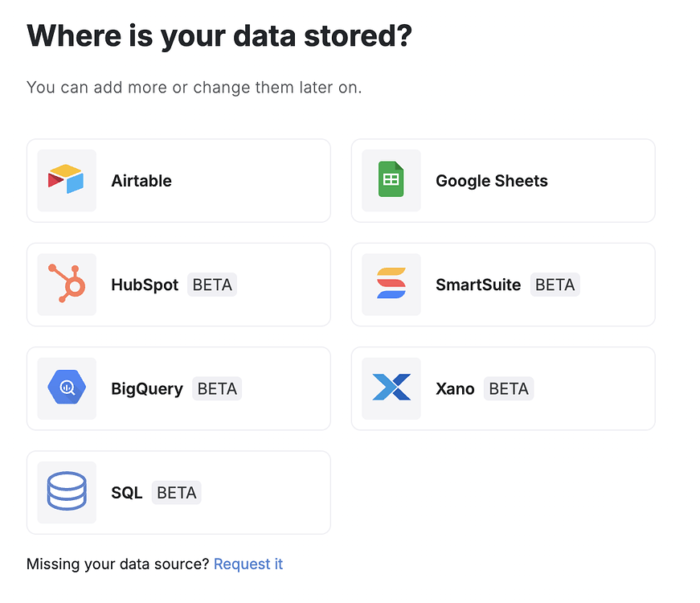
Task: Select Airtable as data source
Action: [x=178, y=180]
